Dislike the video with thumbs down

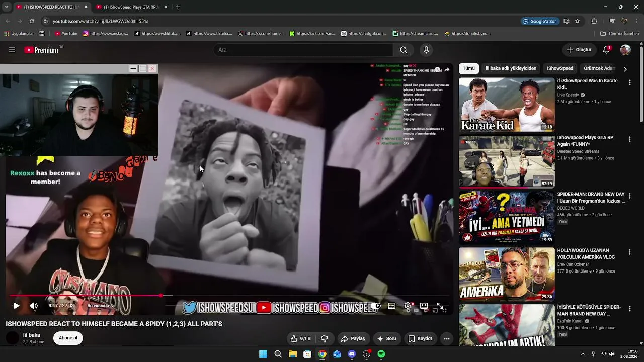point(325,339)
